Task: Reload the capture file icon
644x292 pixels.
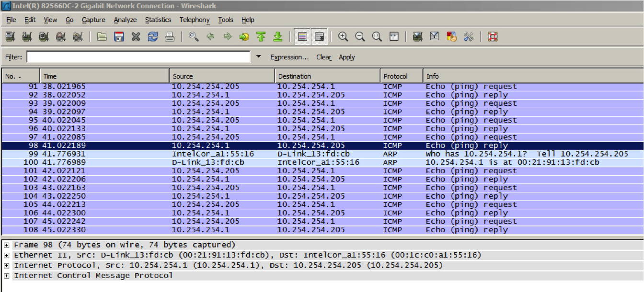Action: click(x=153, y=37)
